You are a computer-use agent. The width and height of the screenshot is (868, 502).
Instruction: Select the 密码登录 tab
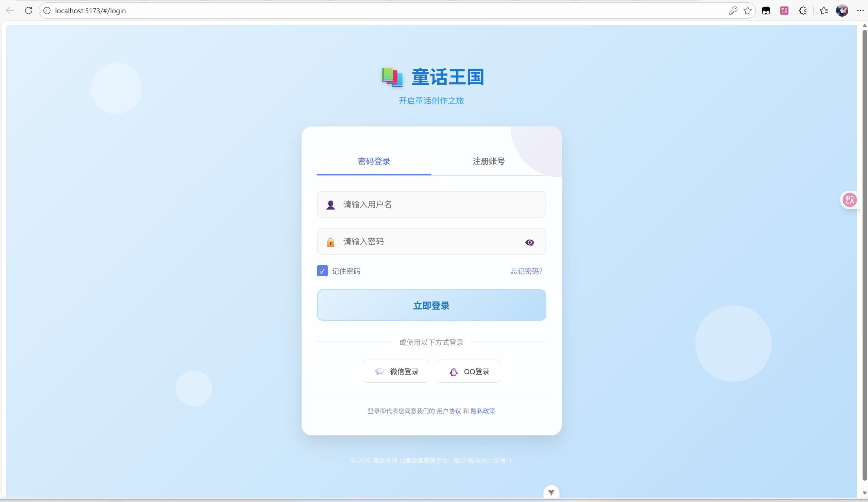pos(374,161)
